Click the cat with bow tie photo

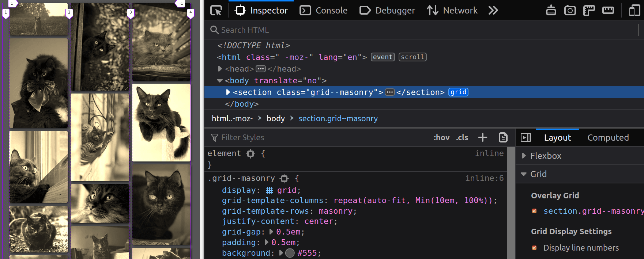tap(38, 83)
